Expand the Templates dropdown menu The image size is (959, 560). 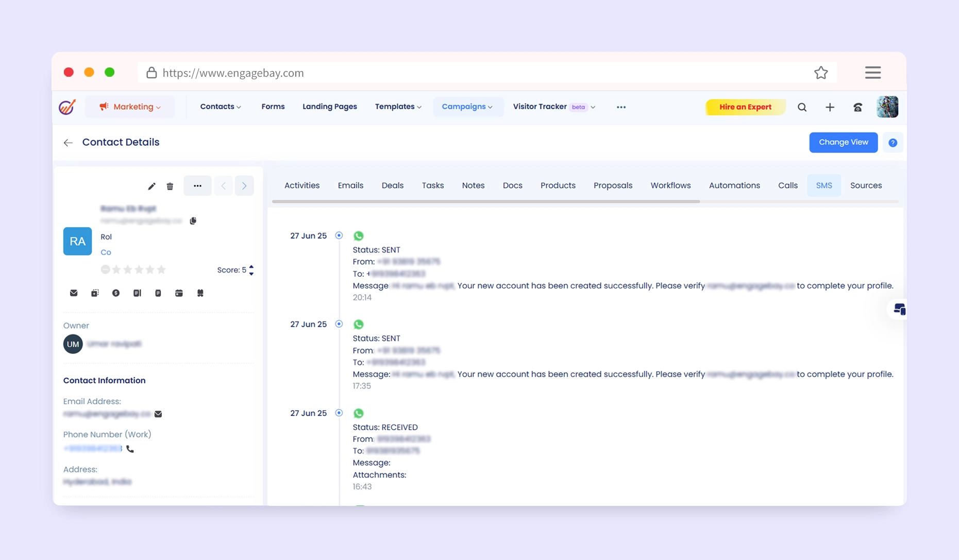point(398,107)
